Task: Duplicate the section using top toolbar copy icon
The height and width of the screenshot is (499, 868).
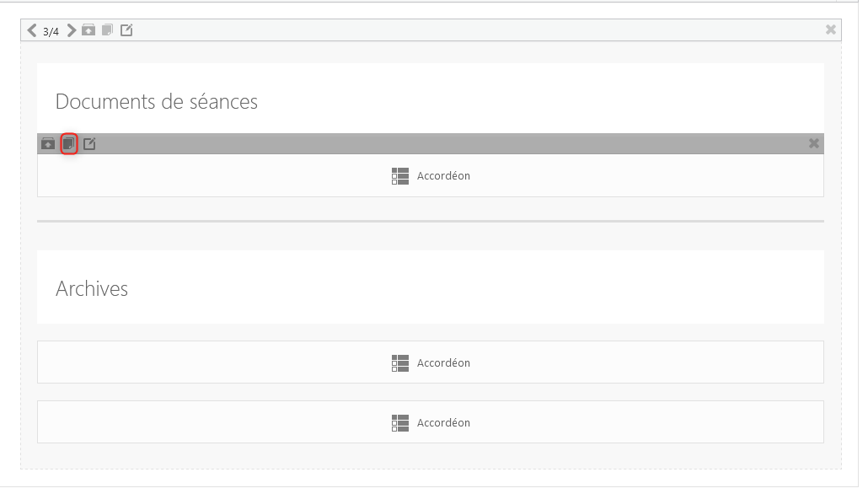Action: pos(107,30)
